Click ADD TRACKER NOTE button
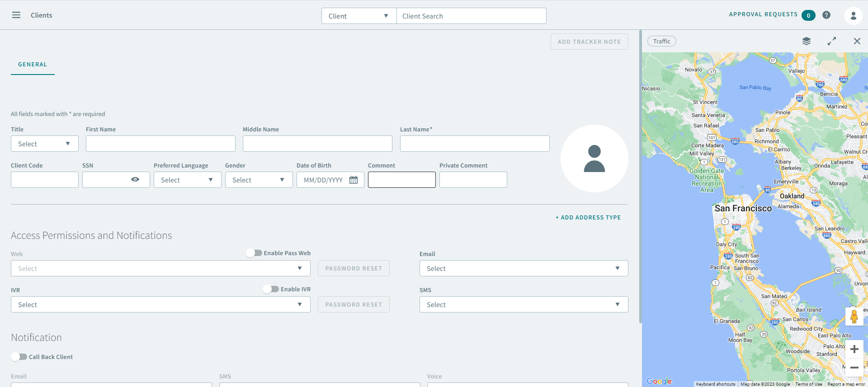The height and width of the screenshot is (387, 868). point(590,42)
